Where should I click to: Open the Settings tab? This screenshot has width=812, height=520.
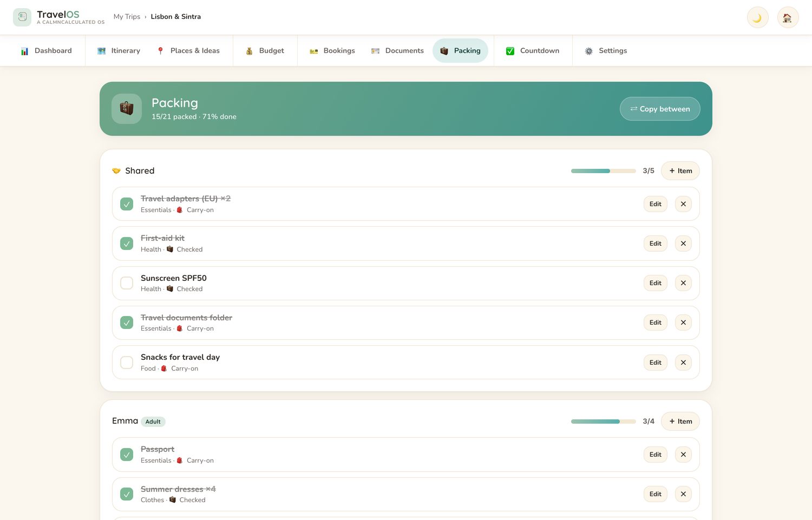pos(606,51)
